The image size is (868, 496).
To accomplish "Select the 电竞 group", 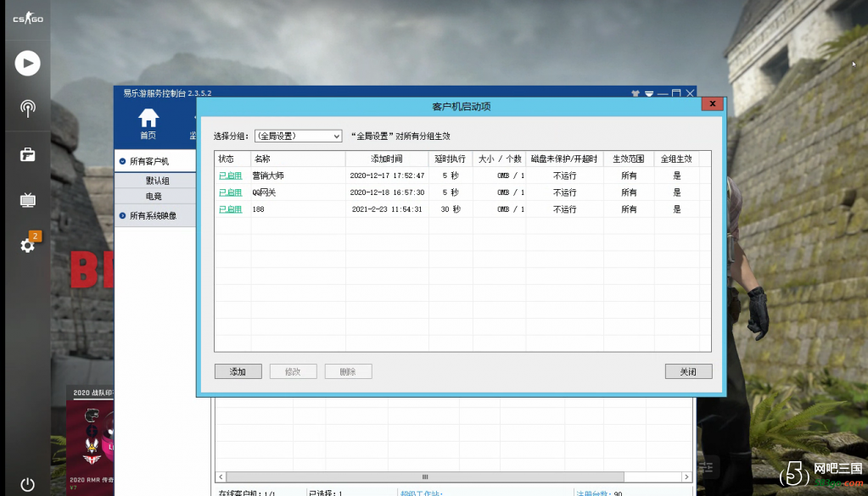I will 154,197.
